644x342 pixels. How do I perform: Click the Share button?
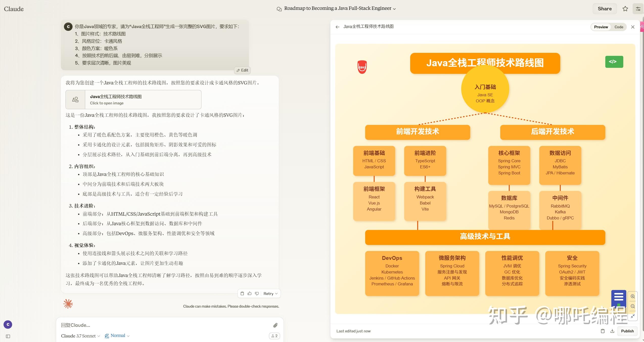click(x=605, y=9)
